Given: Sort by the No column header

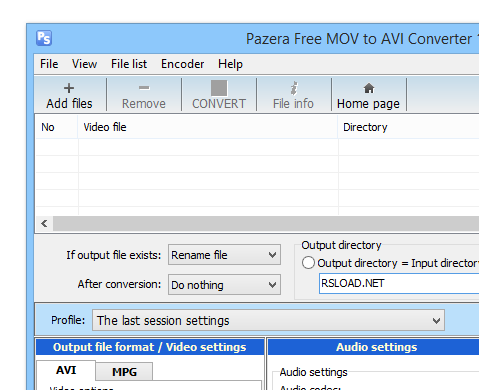Looking at the screenshot, I should click(x=56, y=127).
